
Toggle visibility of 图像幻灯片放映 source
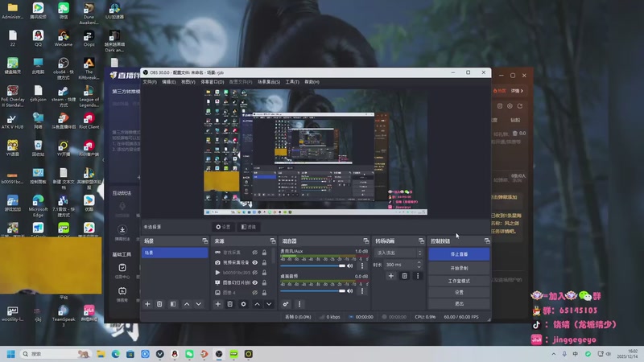pyautogui.click(x=255, y=282)
